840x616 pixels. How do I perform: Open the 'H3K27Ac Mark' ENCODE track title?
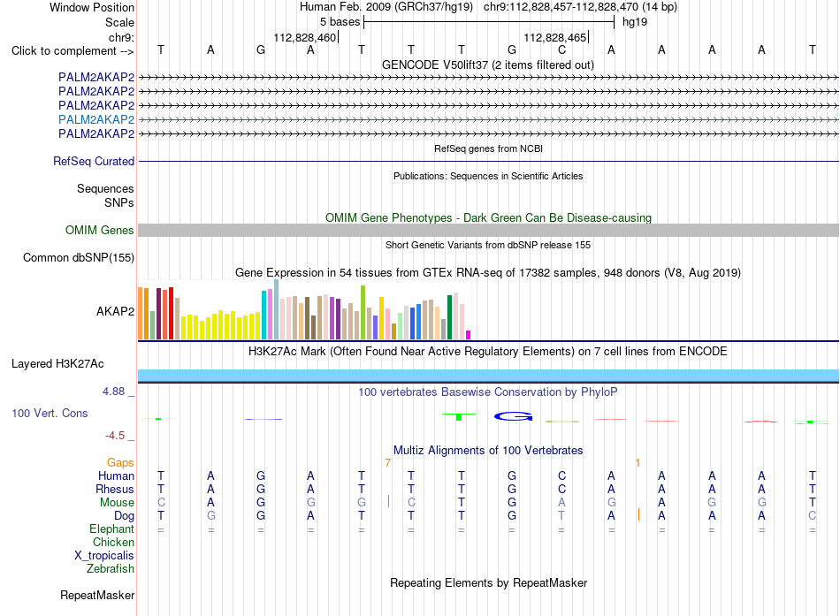click(488, 352)
